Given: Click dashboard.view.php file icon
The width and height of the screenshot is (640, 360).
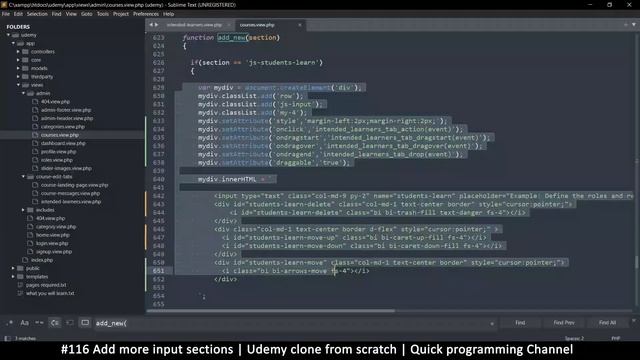Looking at the screenshot, I should [35, 143].
